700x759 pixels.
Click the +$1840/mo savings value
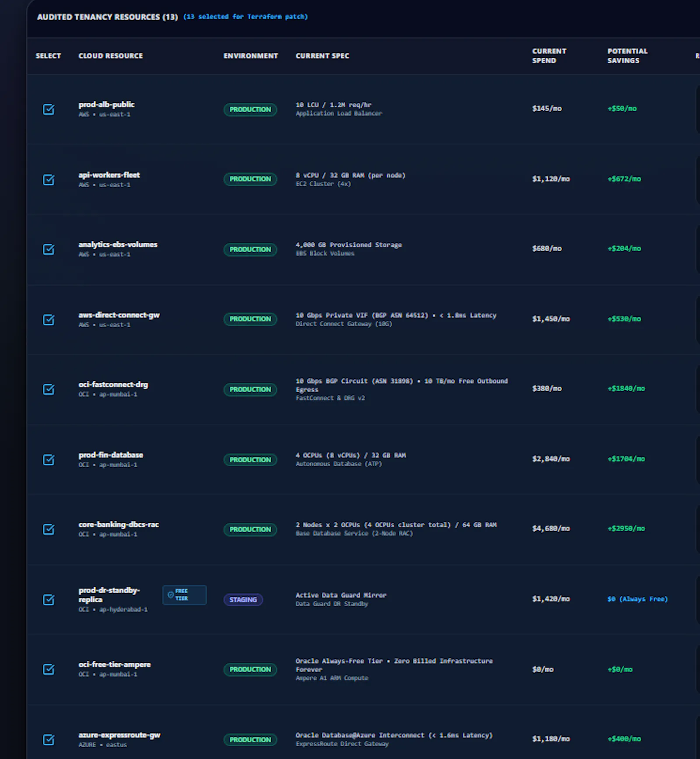click(626, 388)
